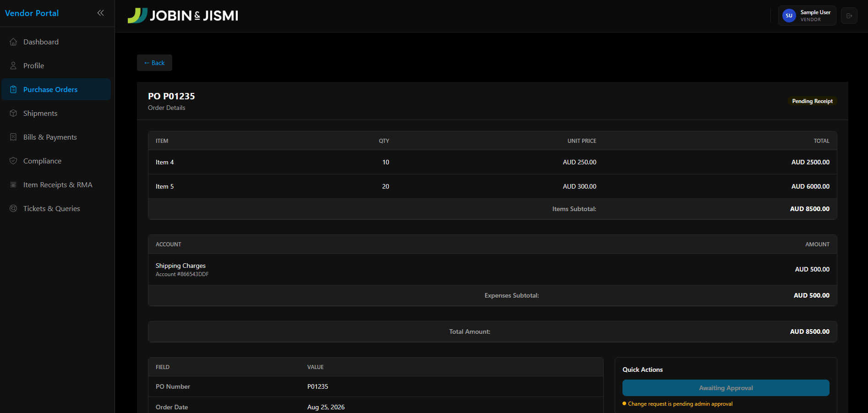The height and width of the screenshot is (413, 868).
Task: Click the Purchase Orders clipboard icon
Action: pos(13,89)
